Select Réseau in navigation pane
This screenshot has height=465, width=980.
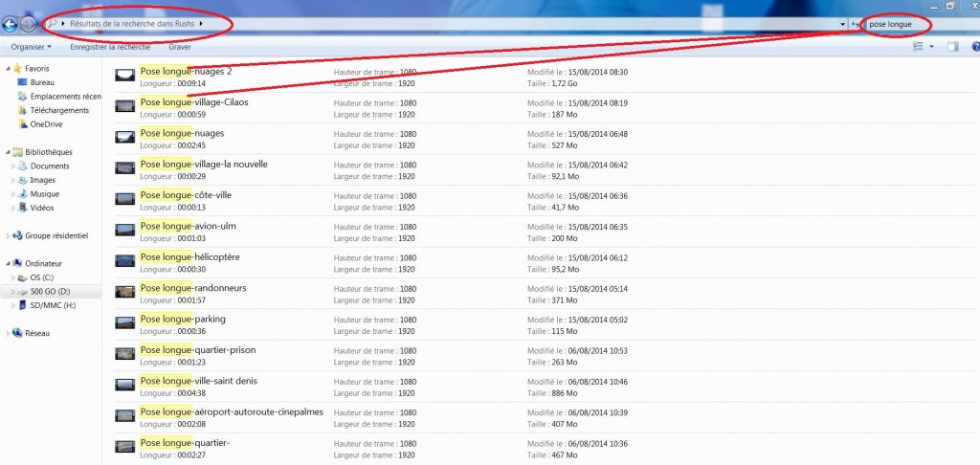tap(37, 333)
